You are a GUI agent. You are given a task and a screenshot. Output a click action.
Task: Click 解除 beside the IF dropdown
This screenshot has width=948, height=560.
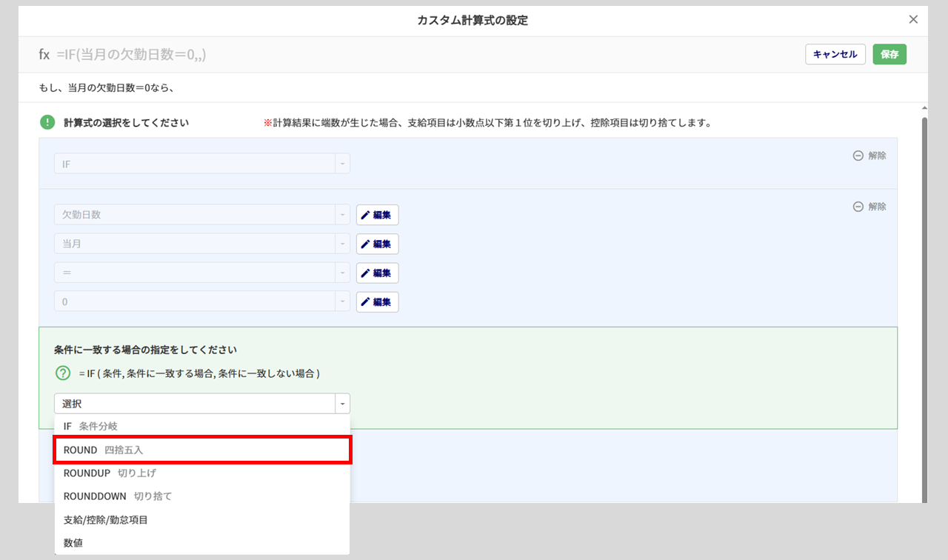click(x=869, y=156)
